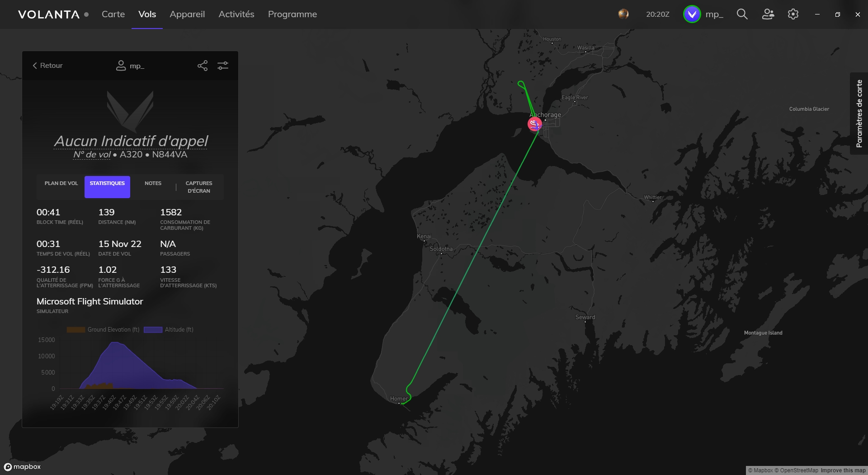This screenshot has height=475, width=868.
Task: Open the search magnifier icon
Action: [x=742, y=14]
